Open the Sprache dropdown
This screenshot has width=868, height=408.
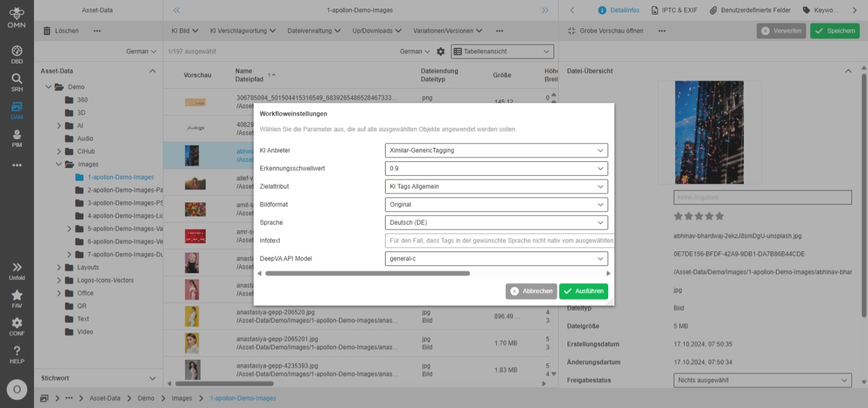point(496,222)
